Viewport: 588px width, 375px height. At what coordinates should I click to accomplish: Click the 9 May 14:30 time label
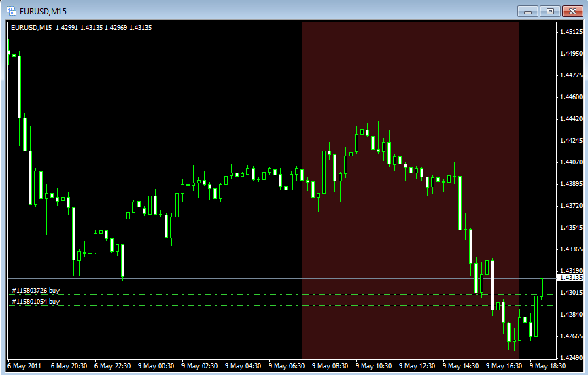[x=460, y=366]
